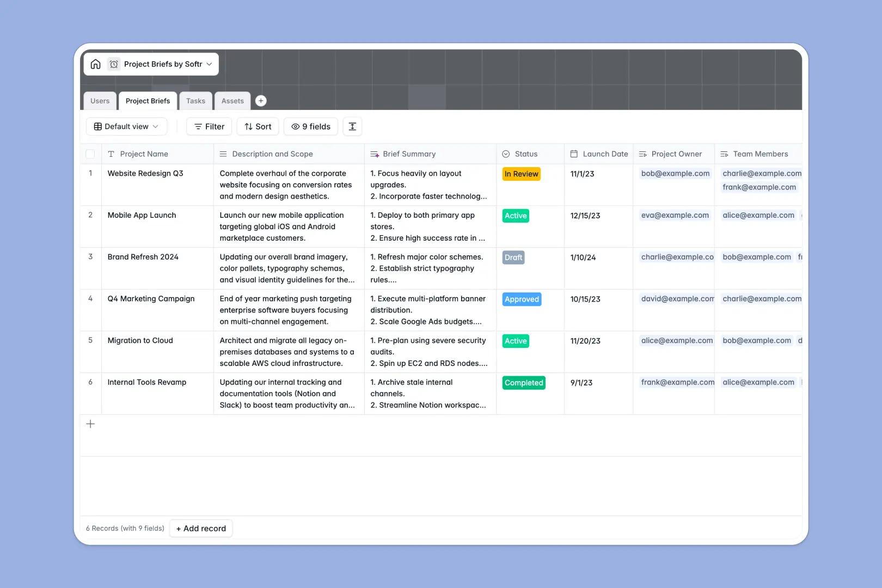Open the Filter options
The image size is (882, 588).
pyautogui.click(x=209, y=126)
